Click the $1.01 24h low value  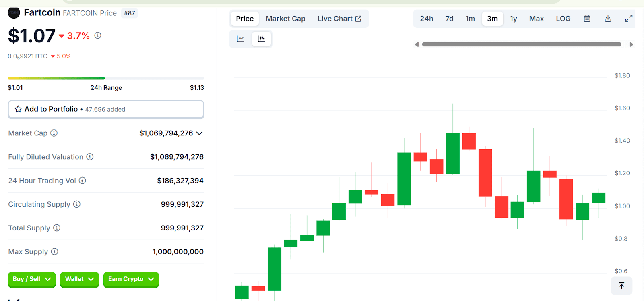tap(15, 88)
